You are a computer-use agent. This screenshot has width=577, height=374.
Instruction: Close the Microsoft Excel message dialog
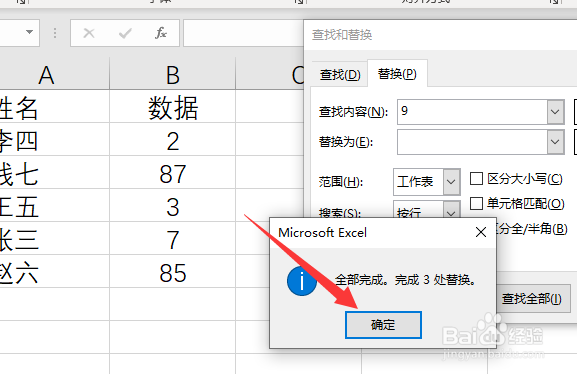point(481,232)
